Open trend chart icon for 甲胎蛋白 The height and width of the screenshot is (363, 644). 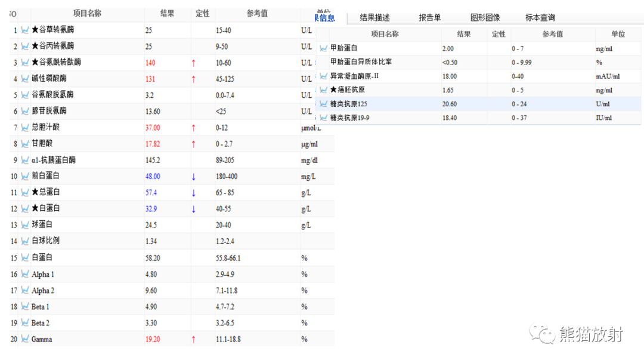324,48
